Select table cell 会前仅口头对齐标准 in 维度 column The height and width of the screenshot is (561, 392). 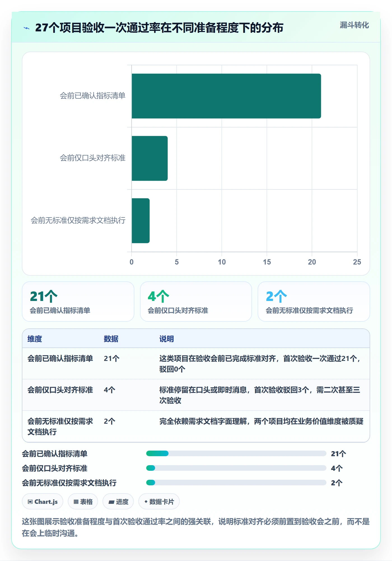60,390
